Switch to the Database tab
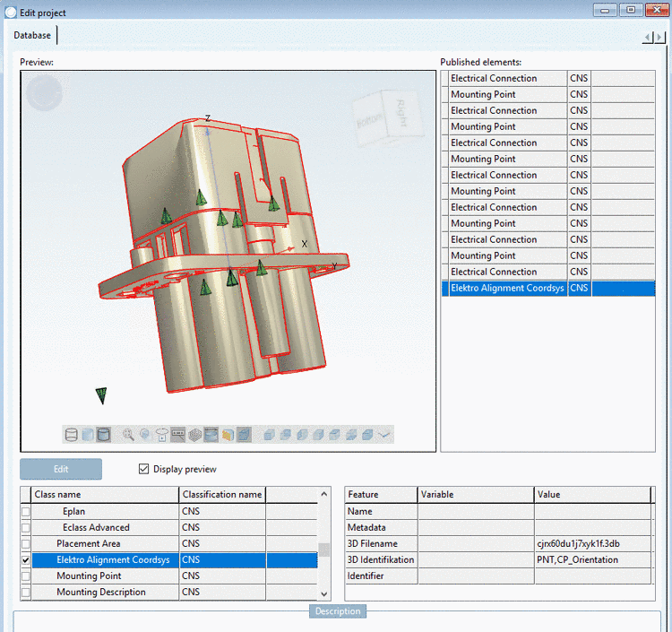Viewport: 672px width, 632px height. point(33,35)
